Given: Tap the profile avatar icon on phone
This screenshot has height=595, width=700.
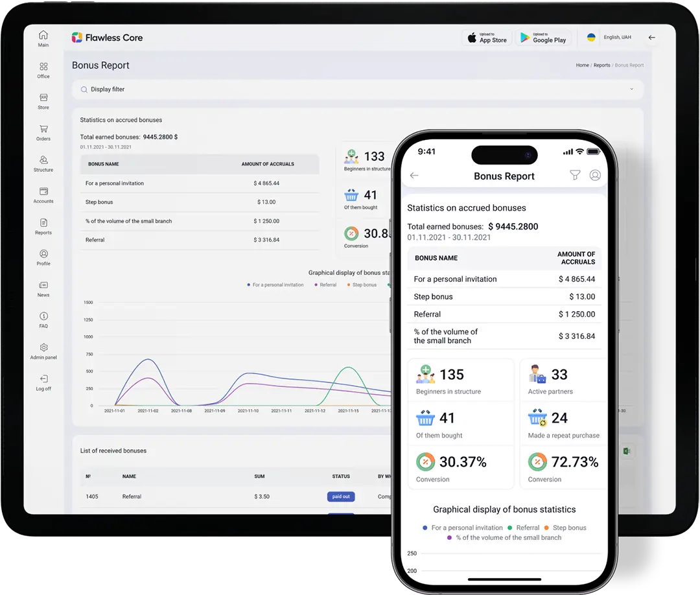Looking at the screenshot, I should 595,175.
